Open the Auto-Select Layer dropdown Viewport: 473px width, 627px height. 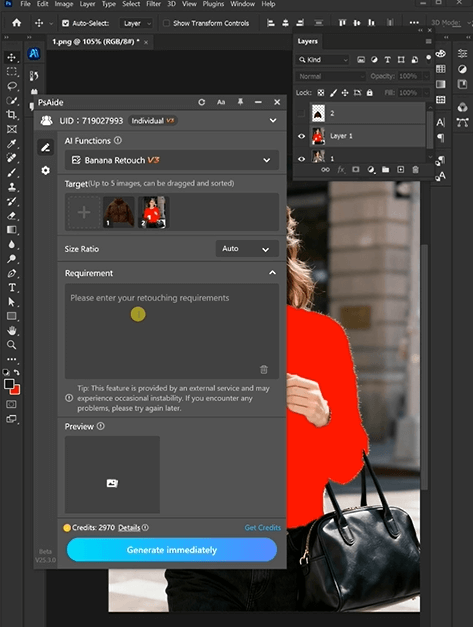[136, 23]
